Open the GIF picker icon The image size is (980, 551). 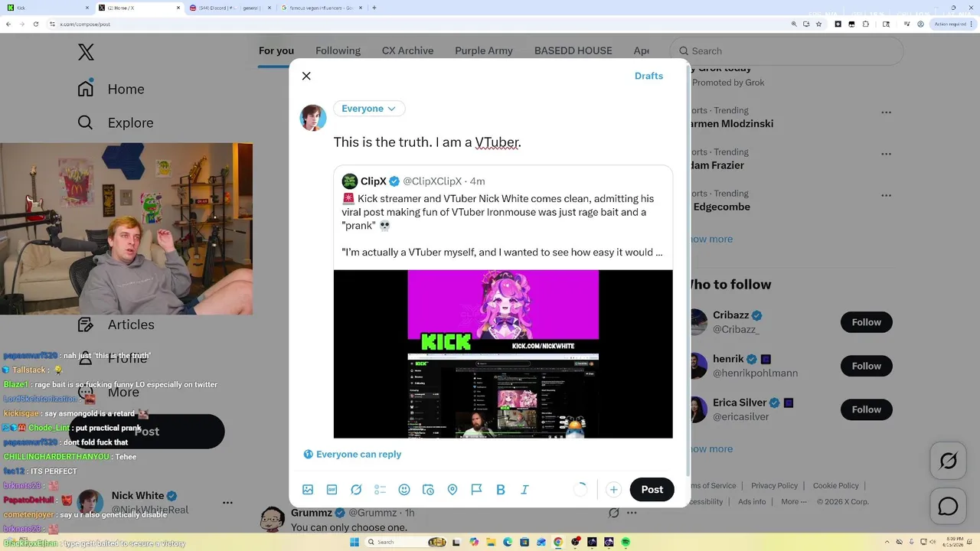click(332, 490)
